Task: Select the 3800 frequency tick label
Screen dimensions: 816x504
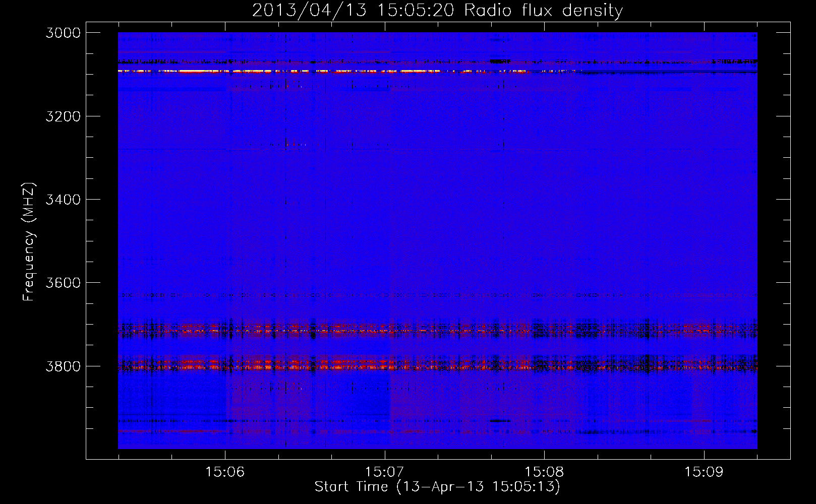Action: point(63,366)
